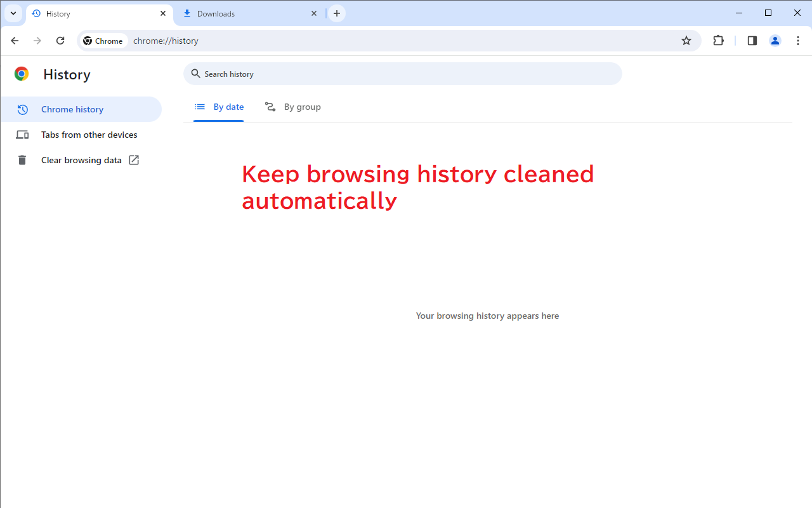The width and height of the screenshot is (812, 508).
Task: Select the By date view
Action: (x=219, y=107)
